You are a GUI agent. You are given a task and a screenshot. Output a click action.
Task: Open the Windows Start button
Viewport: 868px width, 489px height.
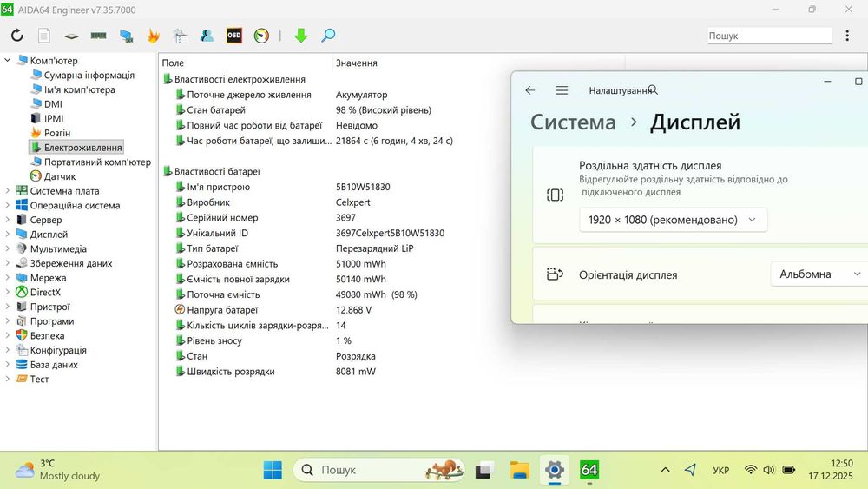pos(273,470)
